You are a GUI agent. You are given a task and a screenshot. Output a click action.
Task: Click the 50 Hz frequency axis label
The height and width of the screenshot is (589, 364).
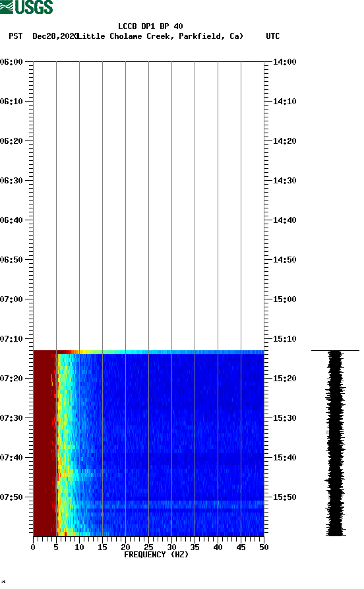tap(264, 547)
